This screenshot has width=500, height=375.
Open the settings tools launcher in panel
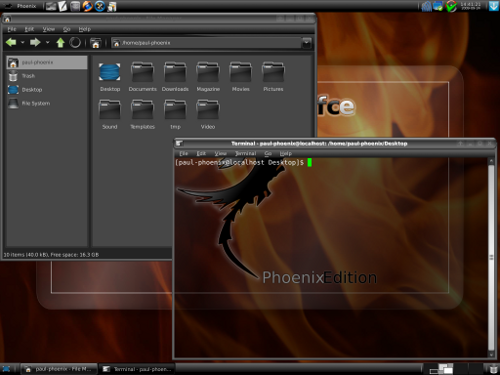point(100,6)
